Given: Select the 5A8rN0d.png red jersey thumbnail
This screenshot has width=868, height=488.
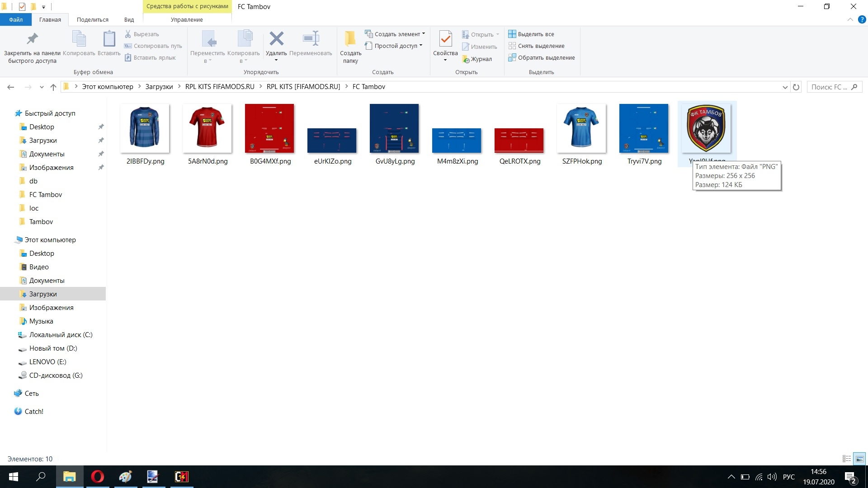Looking at the screenshot, I should click(x=208, y=128).
